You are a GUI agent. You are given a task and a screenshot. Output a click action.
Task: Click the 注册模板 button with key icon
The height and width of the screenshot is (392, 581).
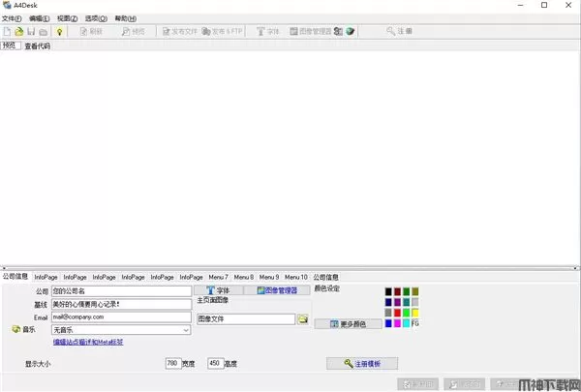pyautogui.click(x=362, y=364)
